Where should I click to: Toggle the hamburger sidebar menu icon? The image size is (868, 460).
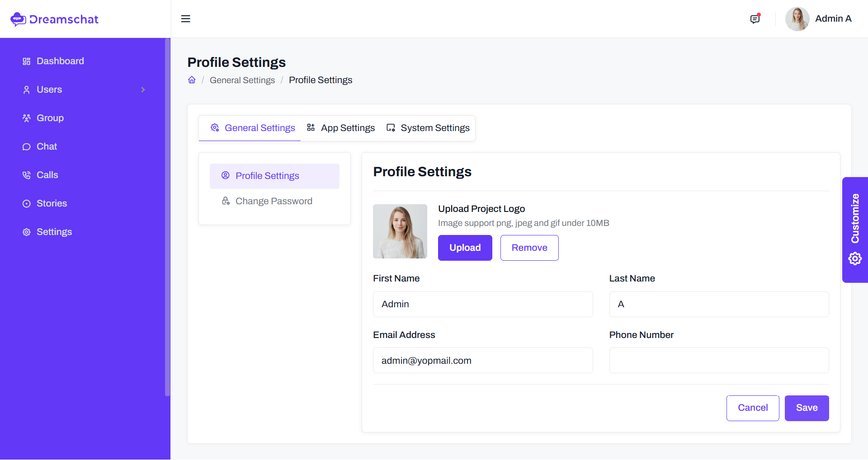point(185,19)
